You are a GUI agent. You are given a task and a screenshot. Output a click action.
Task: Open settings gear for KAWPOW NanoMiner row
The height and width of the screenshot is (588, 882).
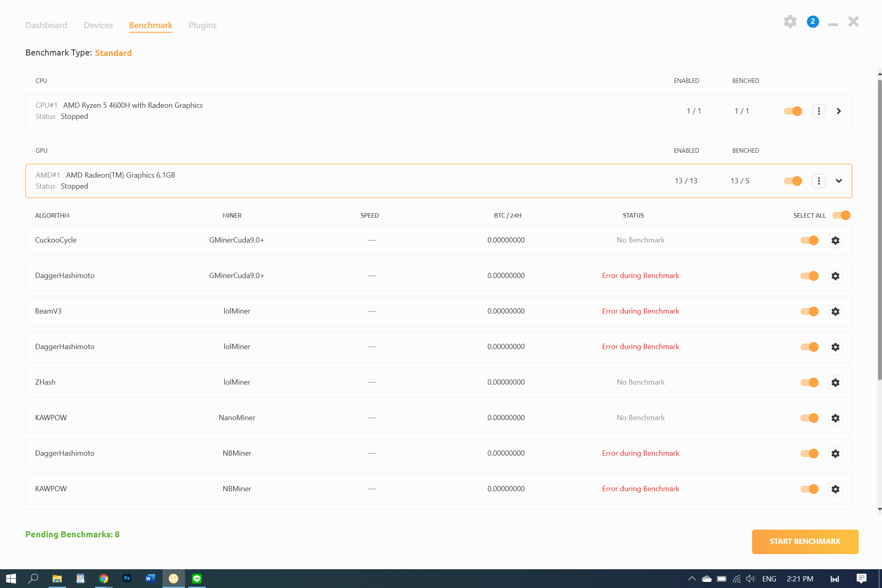click(835, 418)
